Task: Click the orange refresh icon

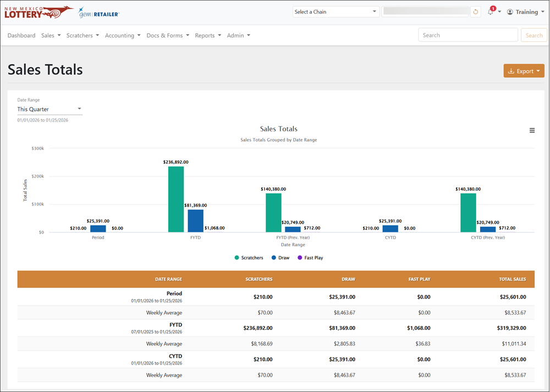Action: pos(476,12)
